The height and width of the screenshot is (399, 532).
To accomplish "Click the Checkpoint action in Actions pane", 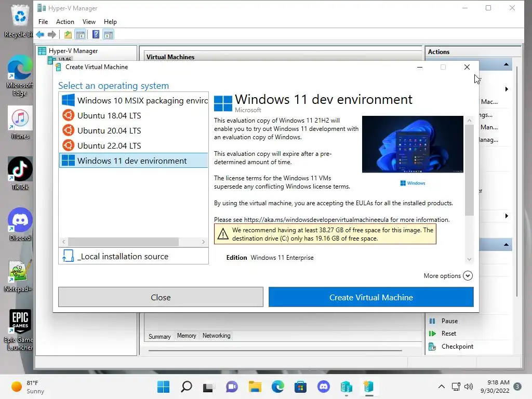I will (x=457, y=347).
